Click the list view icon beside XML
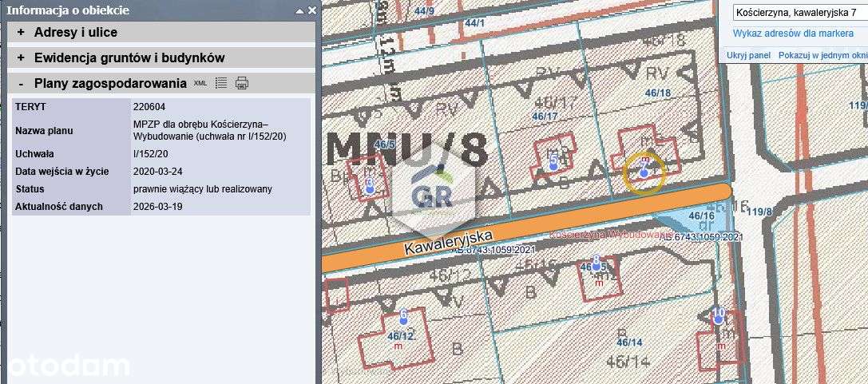 221,83
